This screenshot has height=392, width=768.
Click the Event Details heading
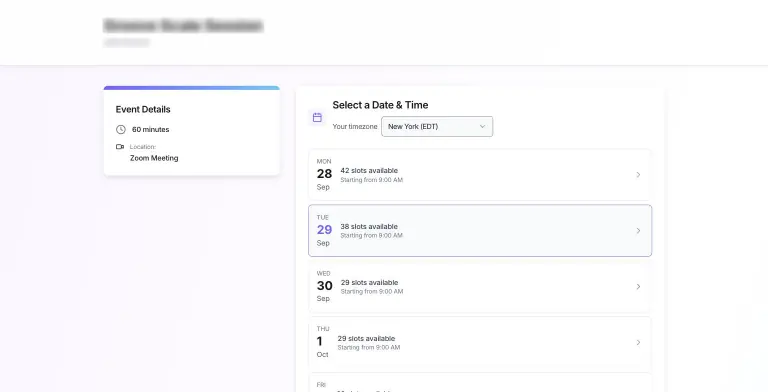point(143,109)
